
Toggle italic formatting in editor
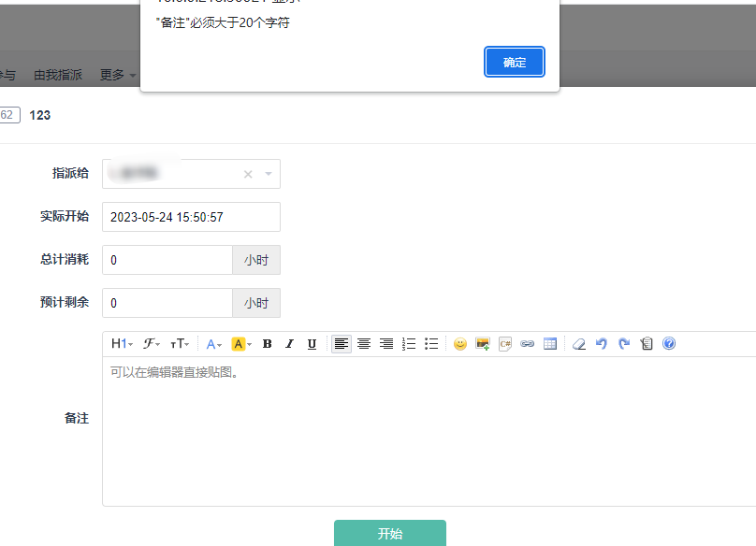(289, 344)
